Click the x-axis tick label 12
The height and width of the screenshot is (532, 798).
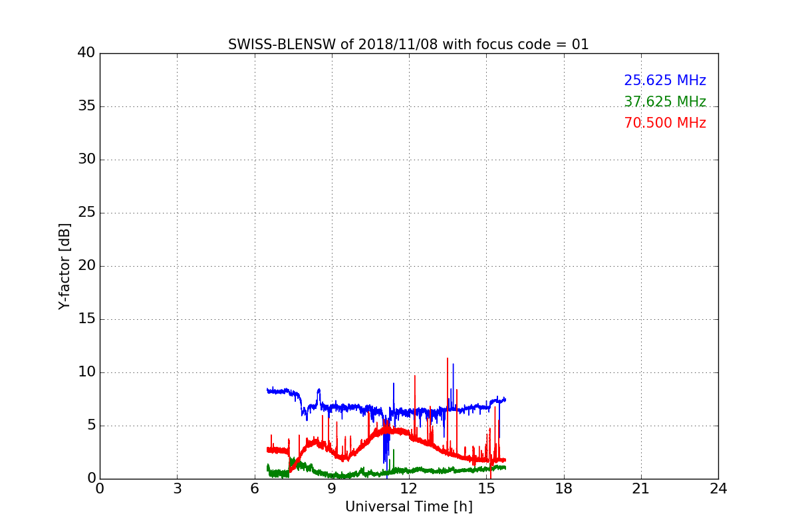pos(409,489)
